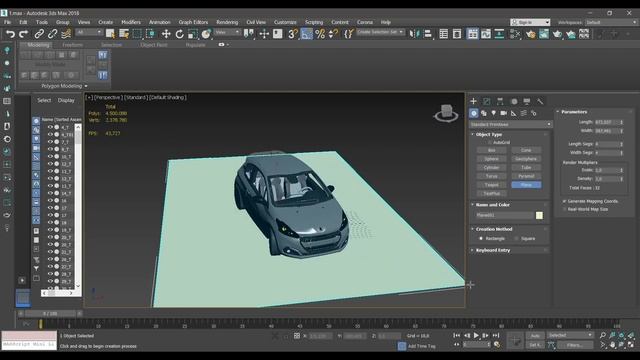Switch to the Create command panel tab

[x=473, y=101]
